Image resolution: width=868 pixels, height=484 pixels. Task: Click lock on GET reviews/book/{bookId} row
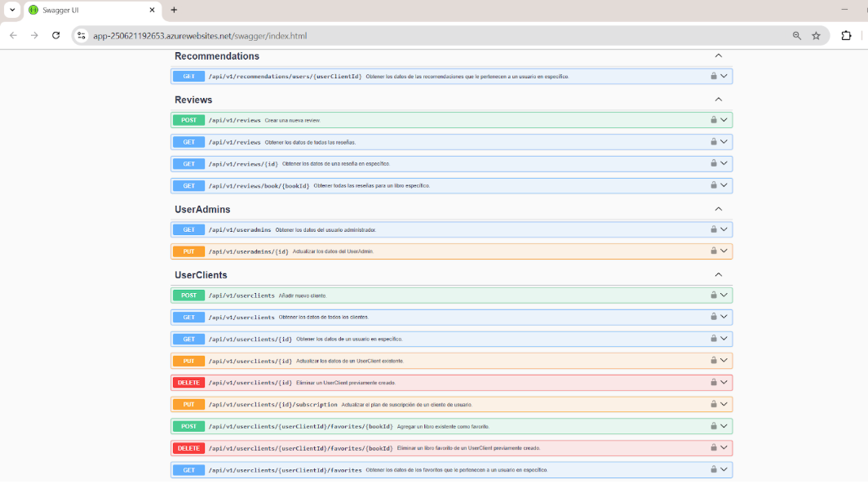pyautogui.click(x=714, y=185)
